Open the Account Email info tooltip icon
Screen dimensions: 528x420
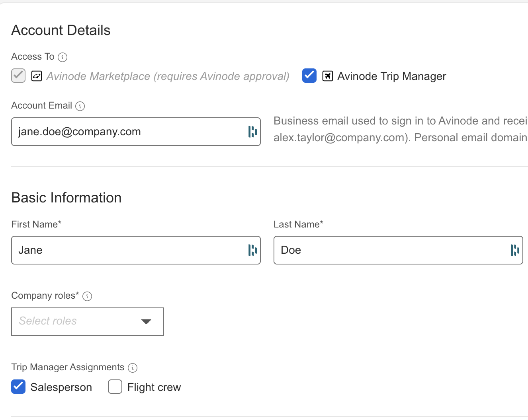80,106
